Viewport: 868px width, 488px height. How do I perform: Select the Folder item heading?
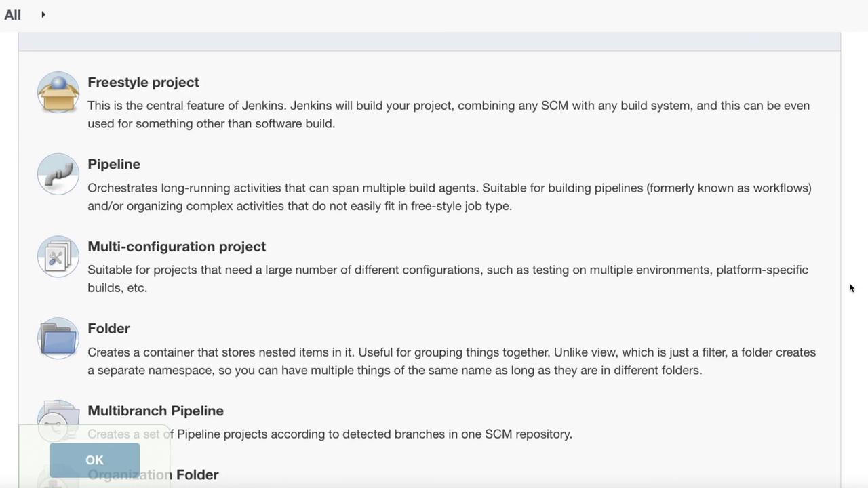click(x=108, y=329)
